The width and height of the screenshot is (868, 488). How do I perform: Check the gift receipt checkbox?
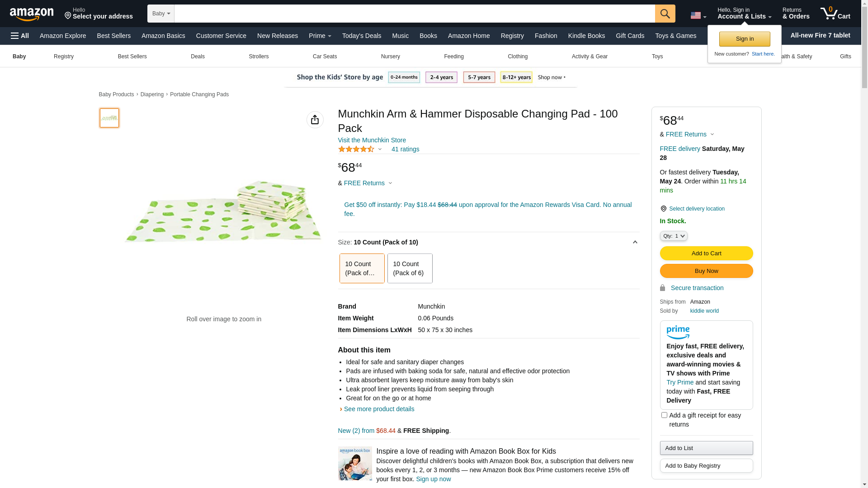point(664,415)
